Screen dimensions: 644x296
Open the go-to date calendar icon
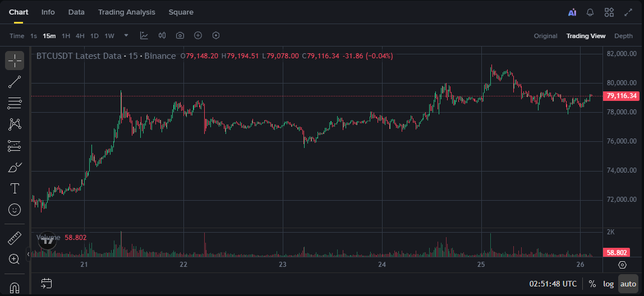[x=47, y=283]
